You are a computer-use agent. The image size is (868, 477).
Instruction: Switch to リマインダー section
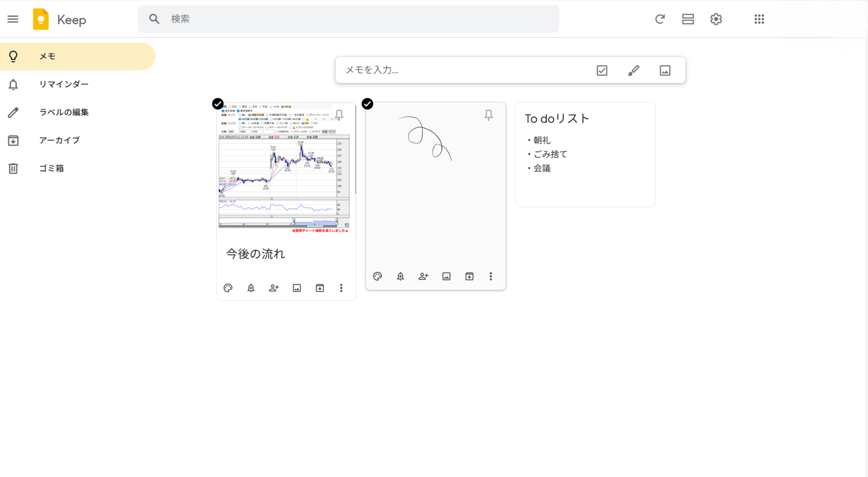click(64, 84)
